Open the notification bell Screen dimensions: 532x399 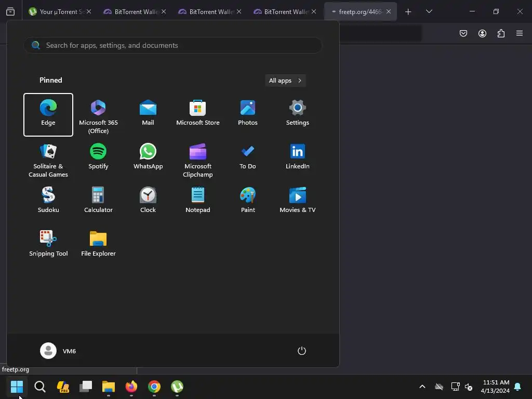[518, 387]
